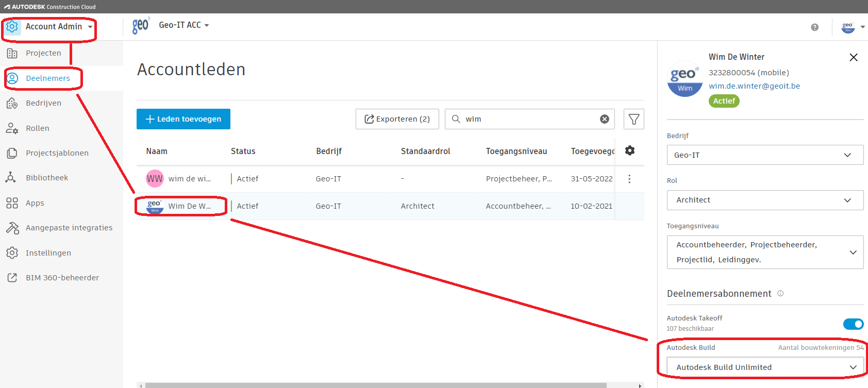Open Apps in the sidebar
Screen dimensions: 868x388
point(35,203)
